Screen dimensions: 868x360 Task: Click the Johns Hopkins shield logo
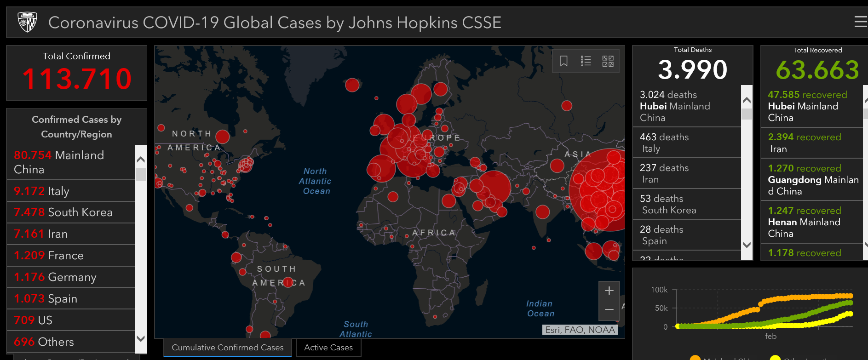tap(27, 22)
